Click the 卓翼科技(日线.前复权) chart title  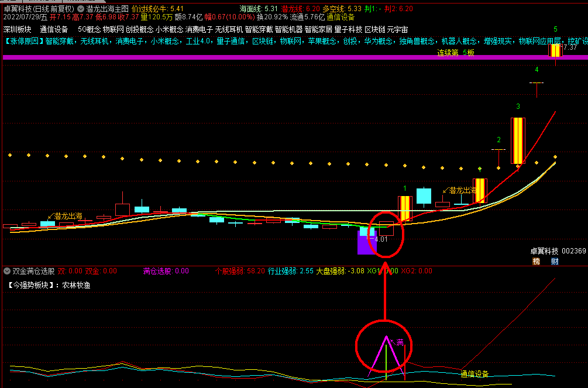point(39,9)
